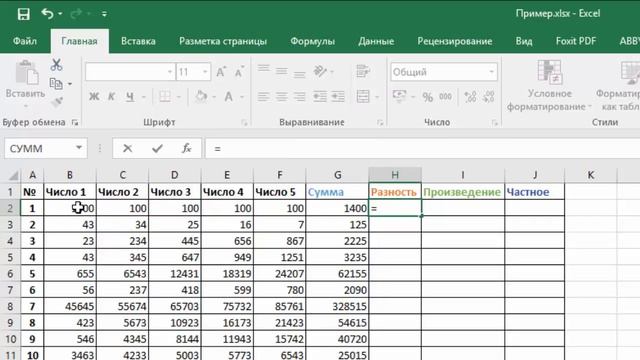Decrease decimal places
The width and height of the screenshot is (640, 360).
click(x=489, y=97)
